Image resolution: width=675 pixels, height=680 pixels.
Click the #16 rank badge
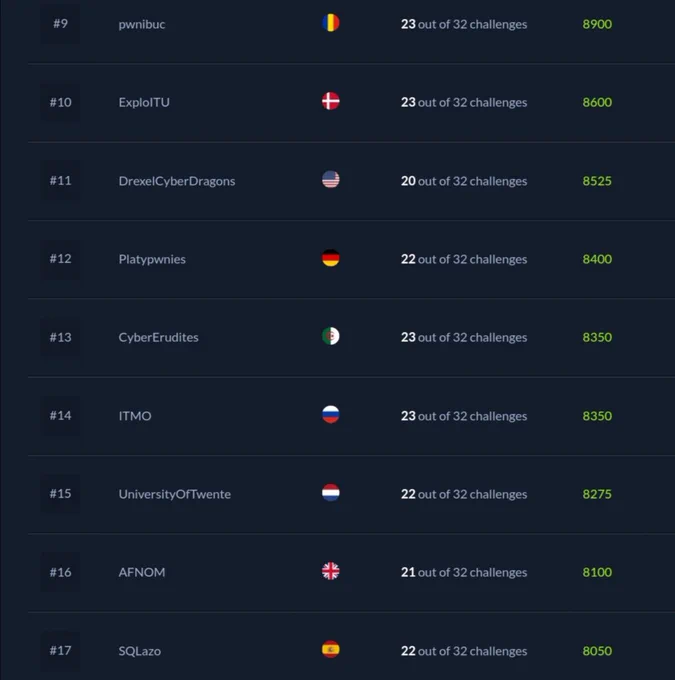(x=60, y=572)
